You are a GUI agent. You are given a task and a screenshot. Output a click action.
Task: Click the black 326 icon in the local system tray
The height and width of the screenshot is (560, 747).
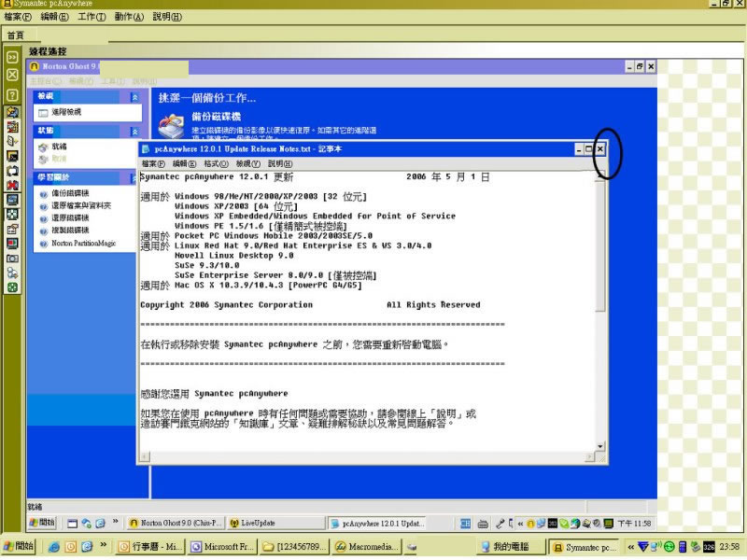709,547
